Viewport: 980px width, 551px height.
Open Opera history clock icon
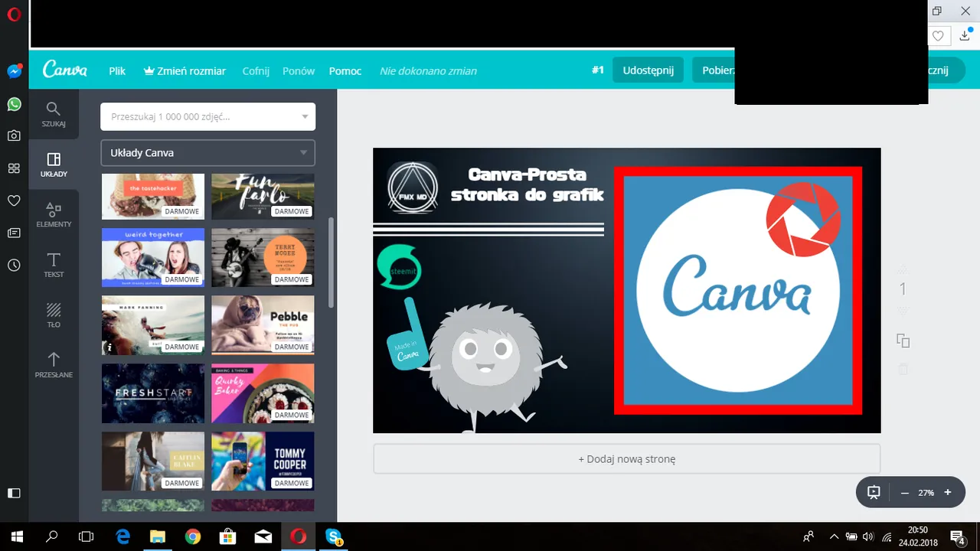point(14,266)
